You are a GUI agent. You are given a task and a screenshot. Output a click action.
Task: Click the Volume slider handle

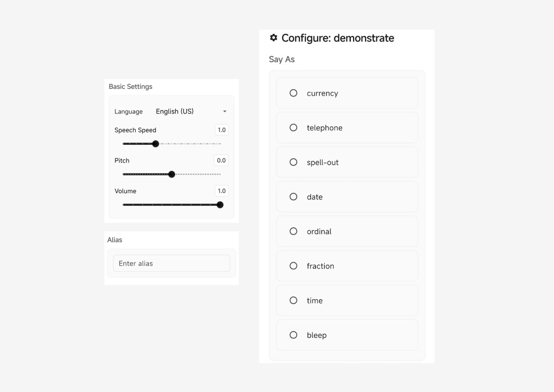(x=220, y=205)
